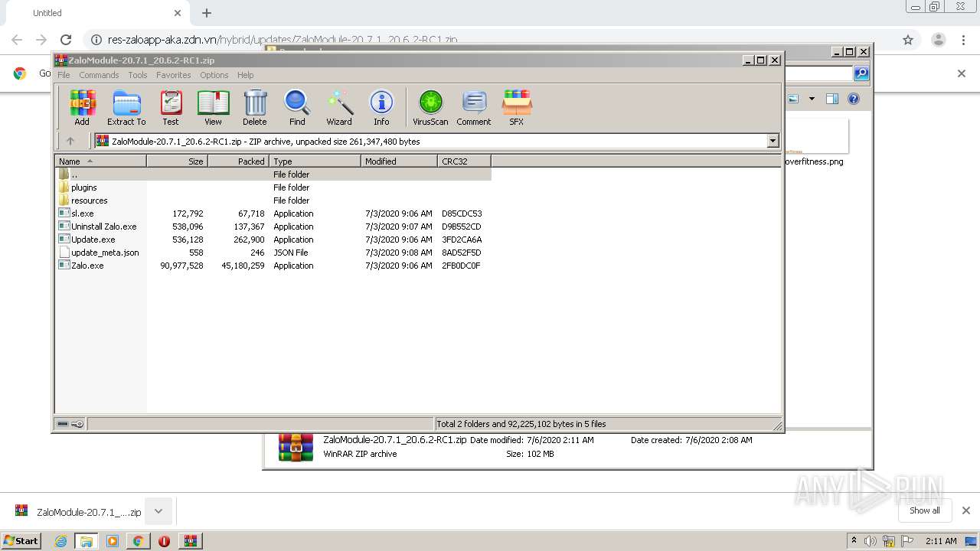Open the downloaded ZaloModule zip item

[78, 511]
